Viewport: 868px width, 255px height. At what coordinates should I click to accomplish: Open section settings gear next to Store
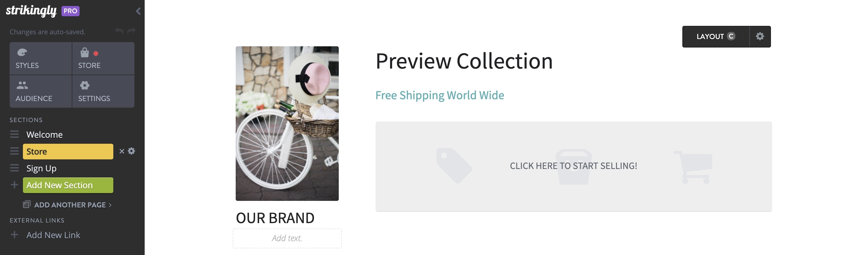click(x=131, y=151)
